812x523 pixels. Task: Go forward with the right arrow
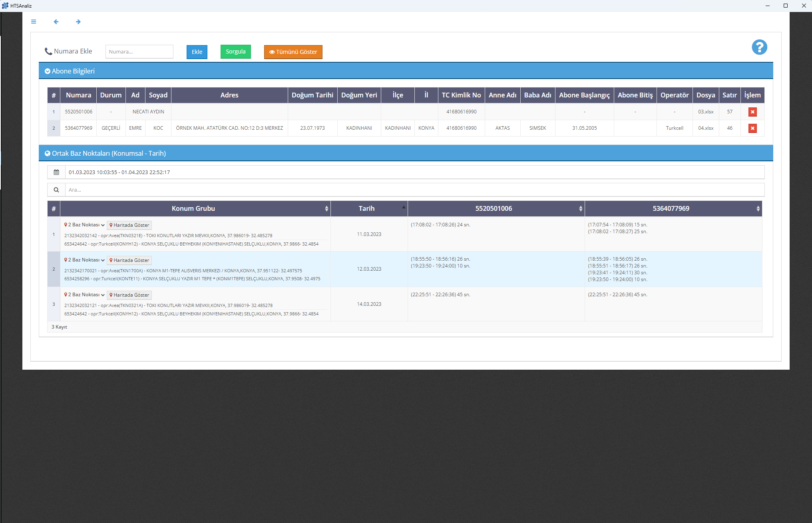coord(78,22)
